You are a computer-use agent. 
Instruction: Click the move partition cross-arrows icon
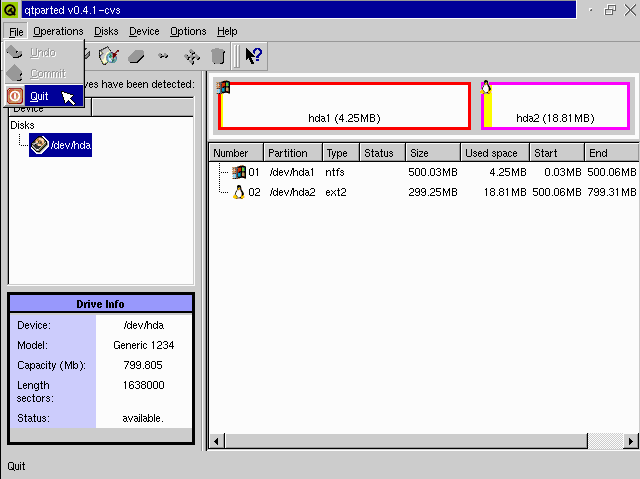(x=192, y=56)
